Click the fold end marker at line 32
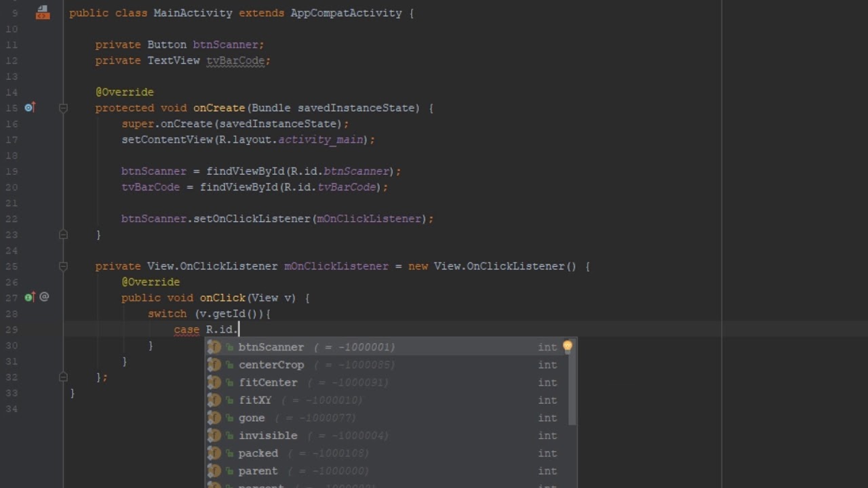The height and width of the screenshot is (488, 868). [x=63, y=377]
